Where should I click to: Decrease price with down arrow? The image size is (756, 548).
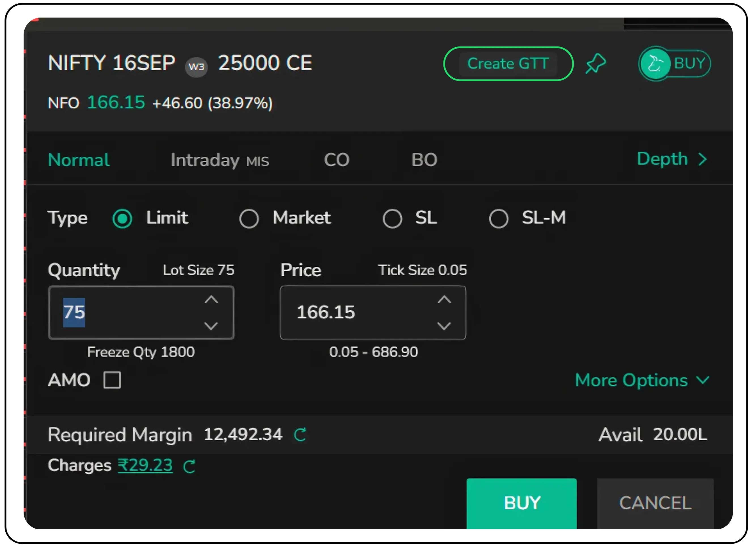pyautogui.click(x=444, y=326)
